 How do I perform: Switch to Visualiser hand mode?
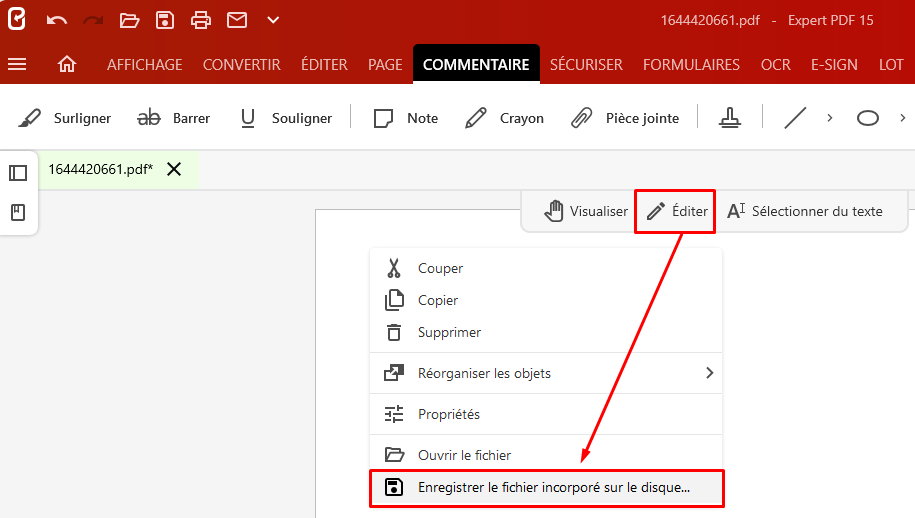pyautogui.click(x=586, y=211)
